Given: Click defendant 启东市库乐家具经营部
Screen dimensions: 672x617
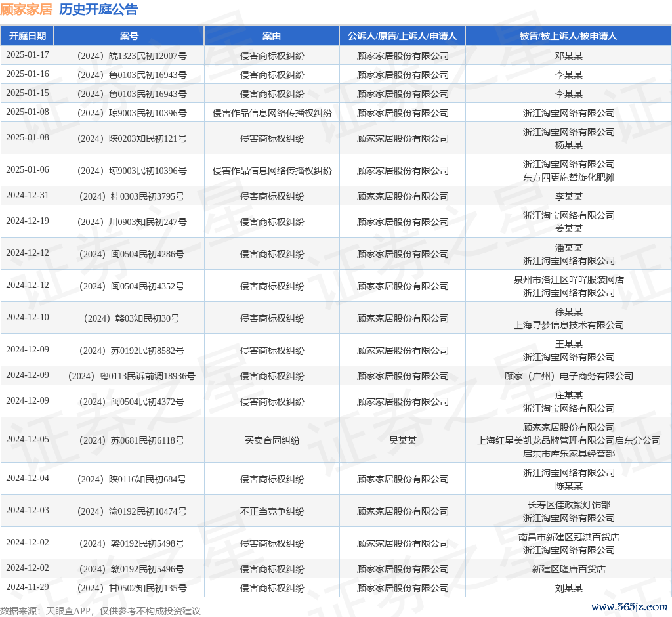Looking at the screenshot, I should click(569, 454).
